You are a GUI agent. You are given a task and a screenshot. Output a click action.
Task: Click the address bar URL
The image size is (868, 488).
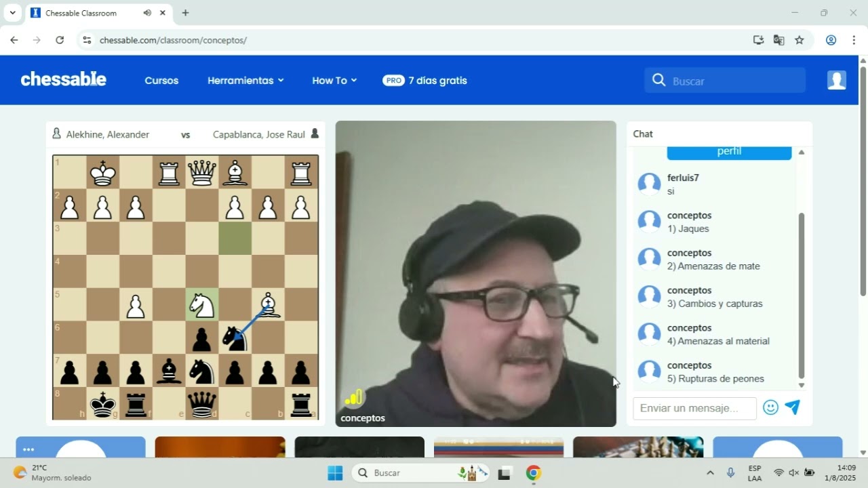point(173,40)
